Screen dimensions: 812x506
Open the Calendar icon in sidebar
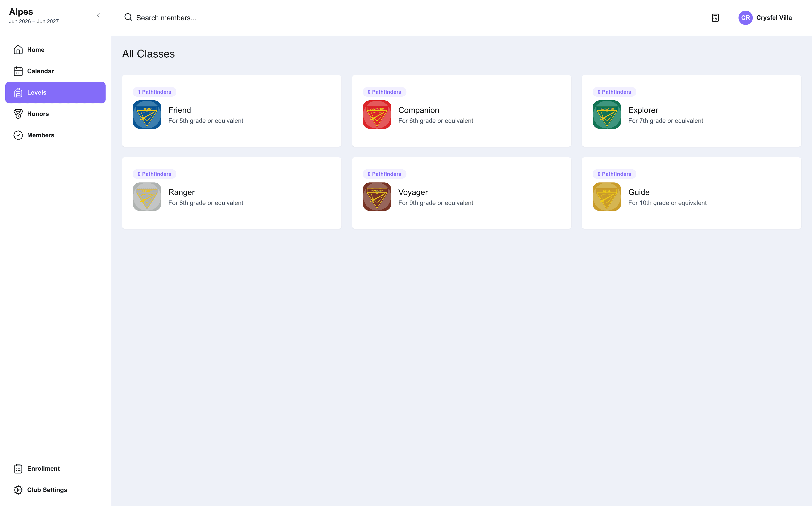pos(18,71)
